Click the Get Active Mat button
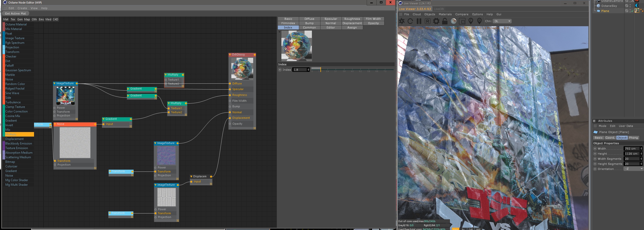The width and height of the screenshot is (644, 230). (15, 13)
